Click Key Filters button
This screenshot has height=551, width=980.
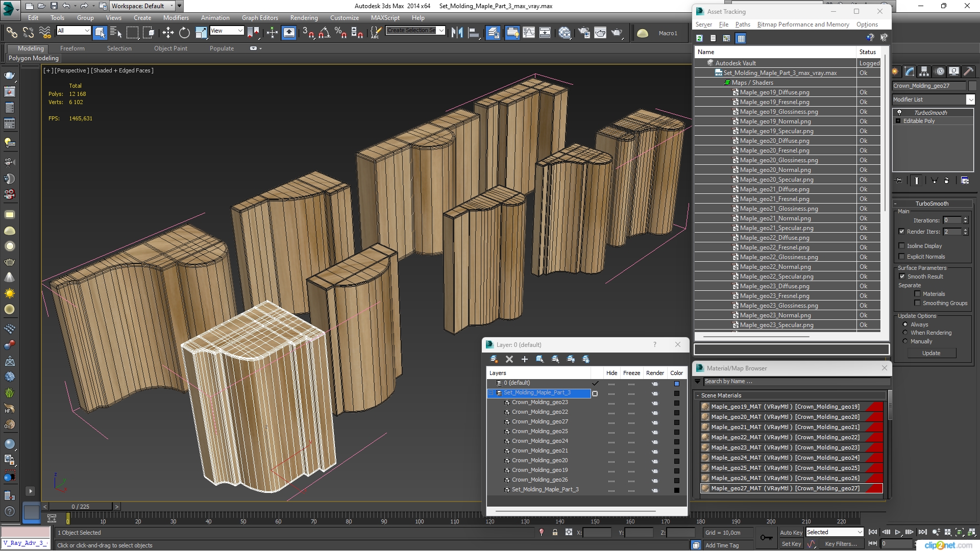tap(841, 544)
